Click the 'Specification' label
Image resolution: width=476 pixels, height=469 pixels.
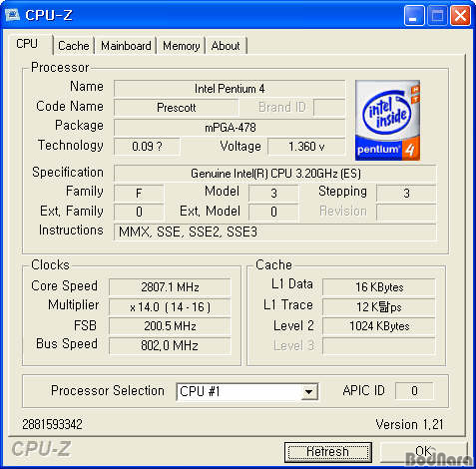68,173
